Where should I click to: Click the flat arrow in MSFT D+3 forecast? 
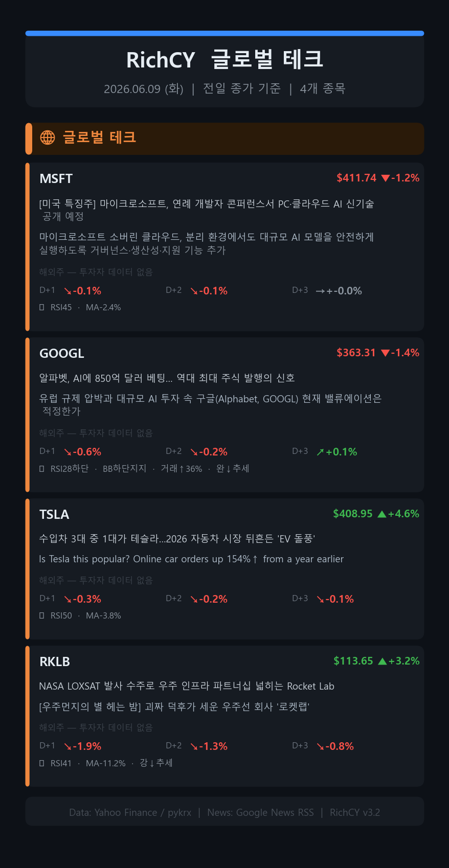pos(321,291)
